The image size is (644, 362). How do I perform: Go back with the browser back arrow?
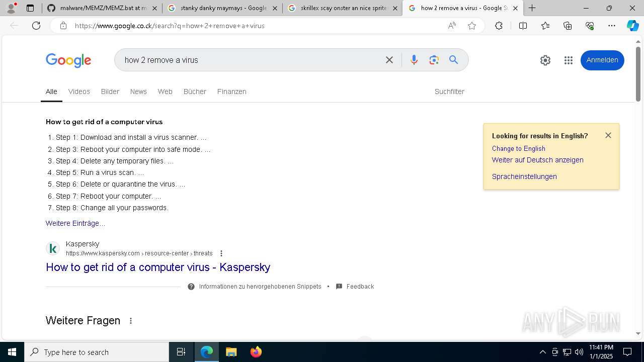tap(14, 26)
